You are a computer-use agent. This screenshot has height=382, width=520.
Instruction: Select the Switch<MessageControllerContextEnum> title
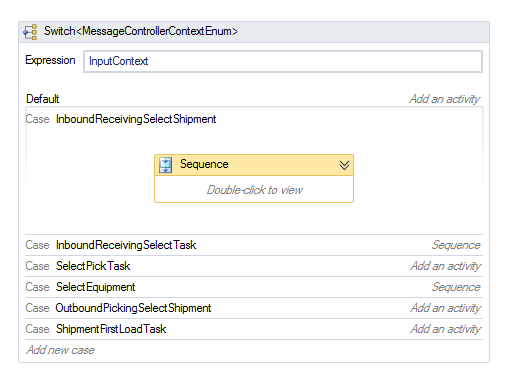pyautogui.click(x=141, y=31)
